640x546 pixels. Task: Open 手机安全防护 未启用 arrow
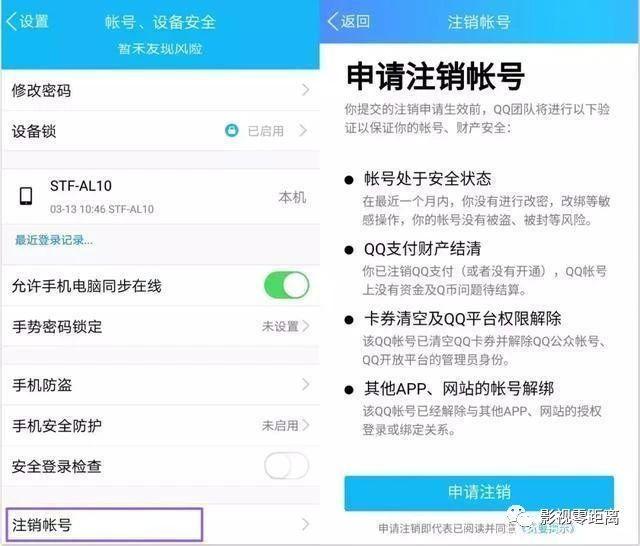click(x=306, y=425)
